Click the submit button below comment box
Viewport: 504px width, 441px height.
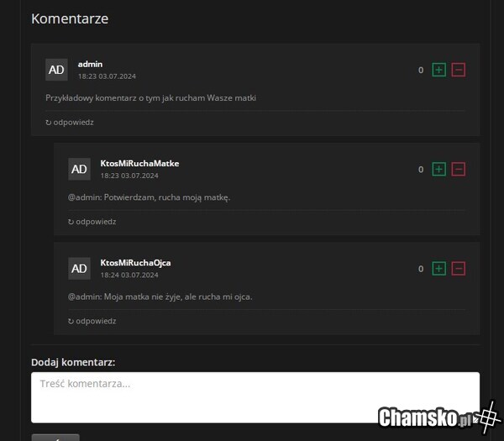pyautogui.click(x=55, y=437)
